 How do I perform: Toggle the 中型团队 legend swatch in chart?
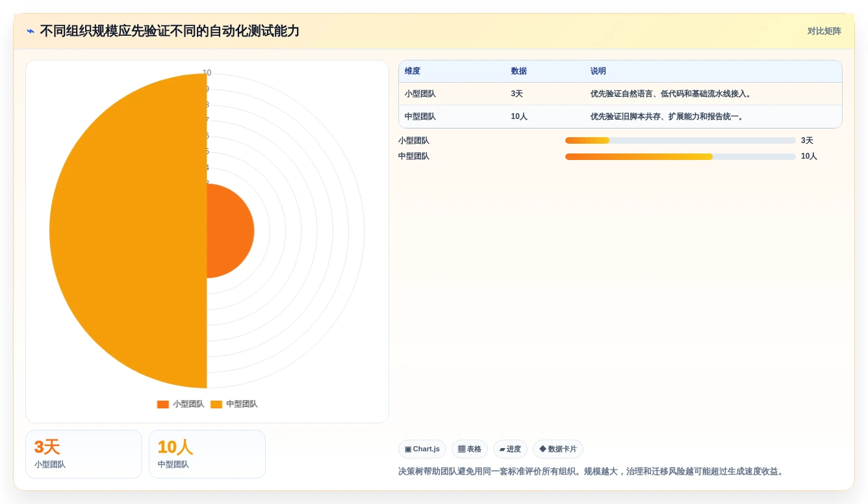216,405
